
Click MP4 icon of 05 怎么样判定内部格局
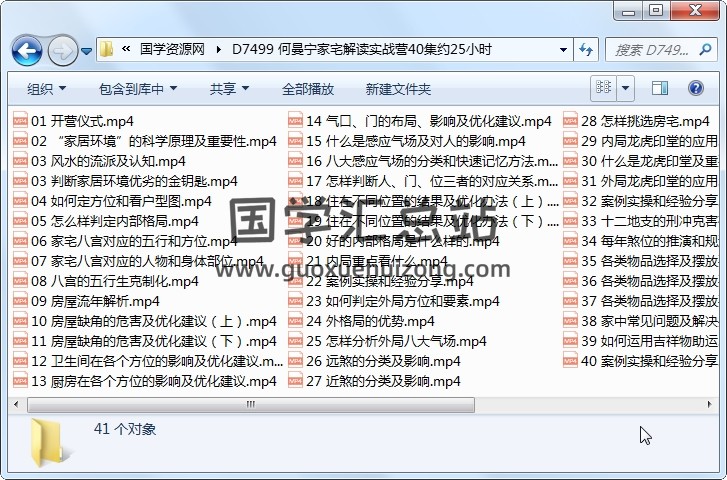[x=20, y=221]
